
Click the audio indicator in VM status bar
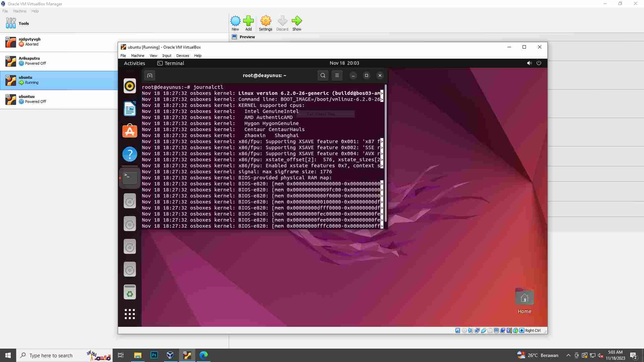click(x=471, y=330)
